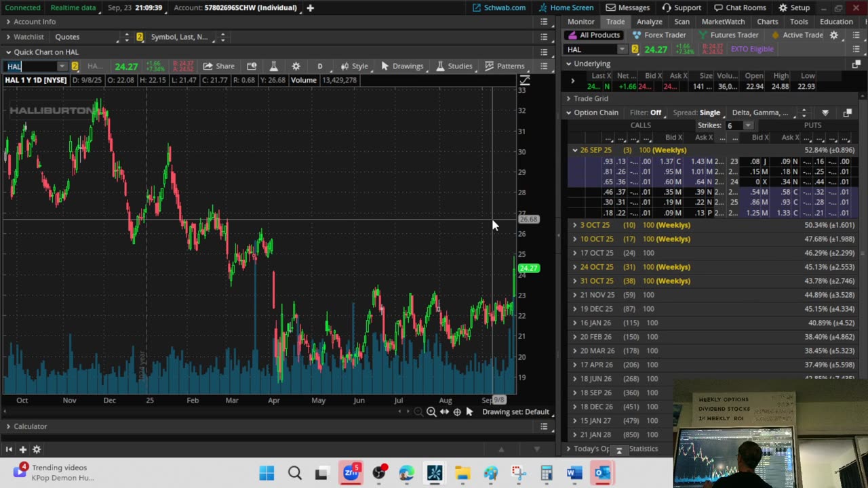Change the Spread: Single selector

696,113
